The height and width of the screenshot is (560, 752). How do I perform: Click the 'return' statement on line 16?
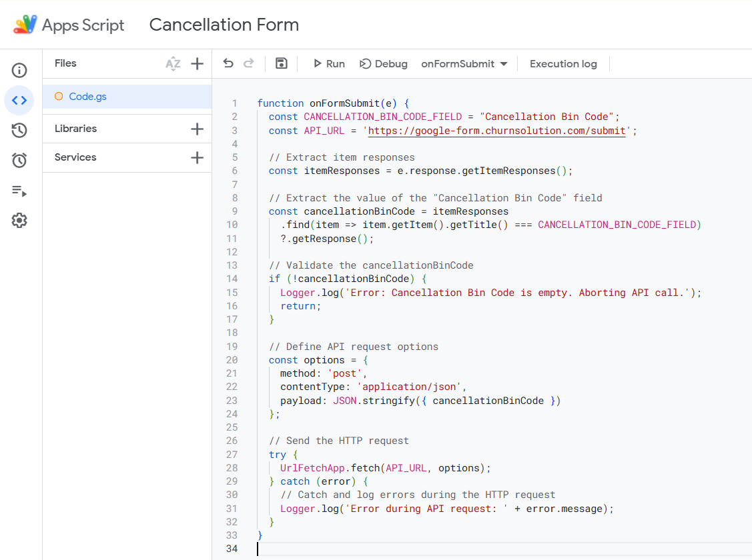click(x=298, y=306)
